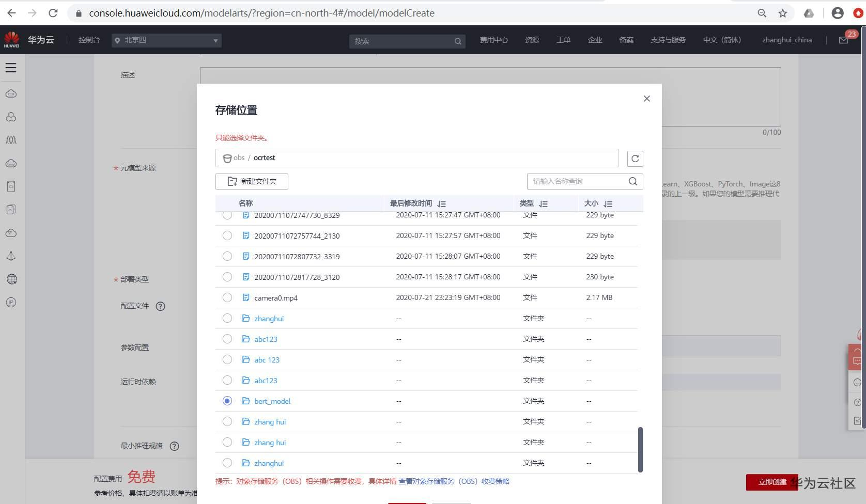Click the file icon beside camera0.mp4
866x504 pixels.
tap(246, 297)
